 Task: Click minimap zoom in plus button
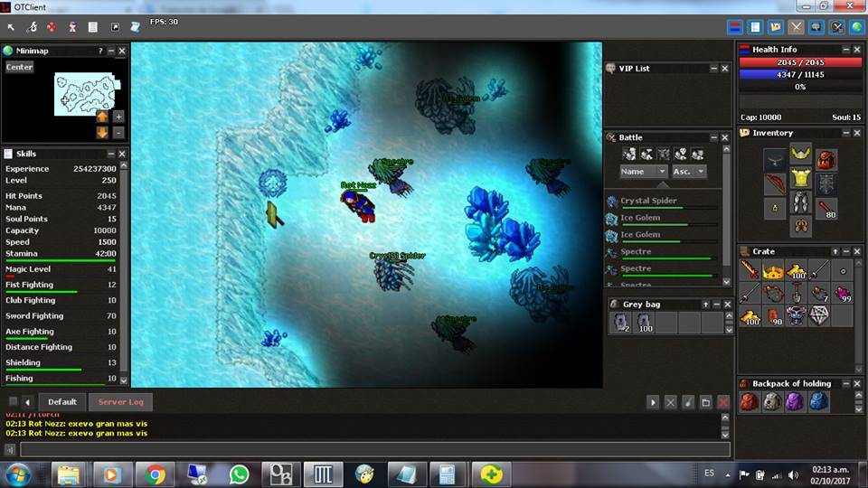pyautogui.click(x=118, y=117)
